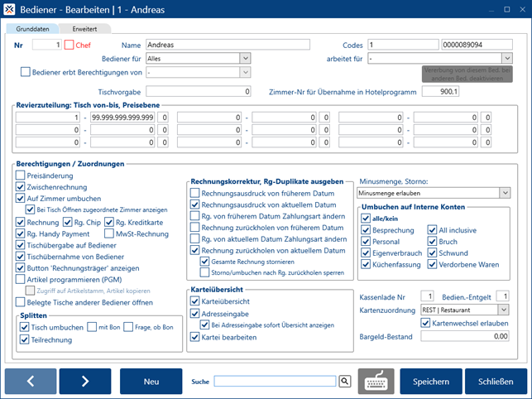The image size is (532, 399).
Task: Enable the Preisänderung checkbox
Action: 21,175
